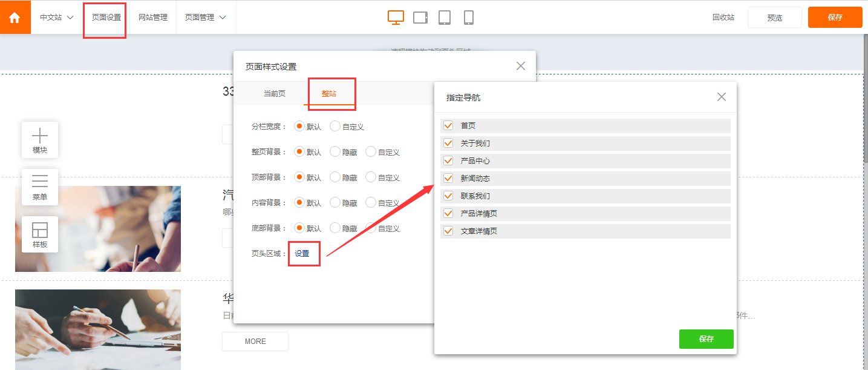
Task: Uncheck the 首页 navigation checkbox
Action: click(448, 125)
